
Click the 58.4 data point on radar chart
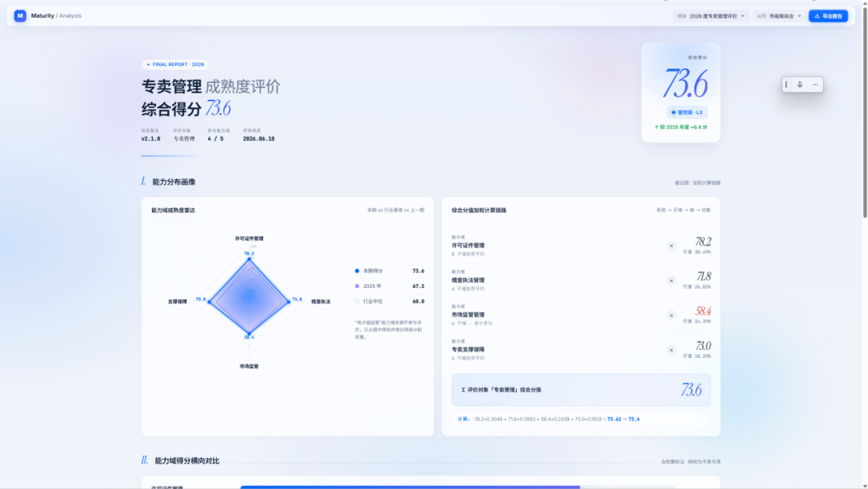coord(249,334)
